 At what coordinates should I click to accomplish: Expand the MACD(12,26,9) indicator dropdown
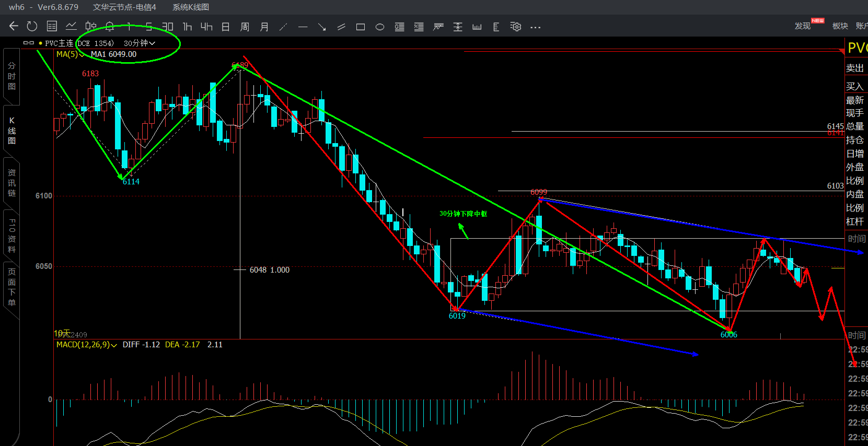pyautogui.click(x=87, y=345)
